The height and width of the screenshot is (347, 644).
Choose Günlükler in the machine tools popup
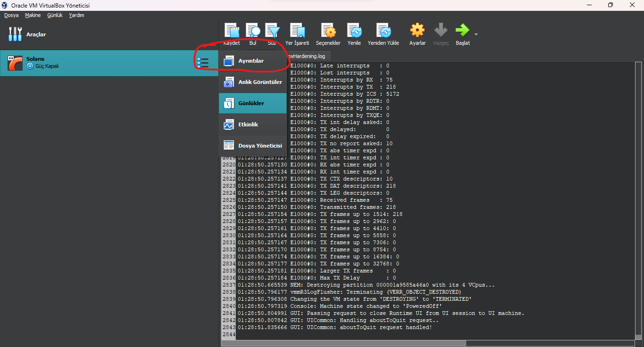(x=253, y=103)
